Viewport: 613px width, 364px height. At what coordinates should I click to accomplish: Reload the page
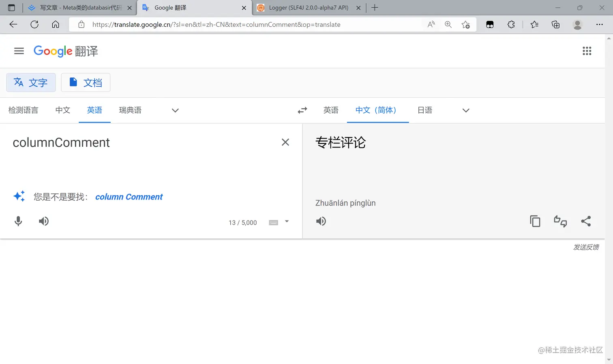[34, 25]
